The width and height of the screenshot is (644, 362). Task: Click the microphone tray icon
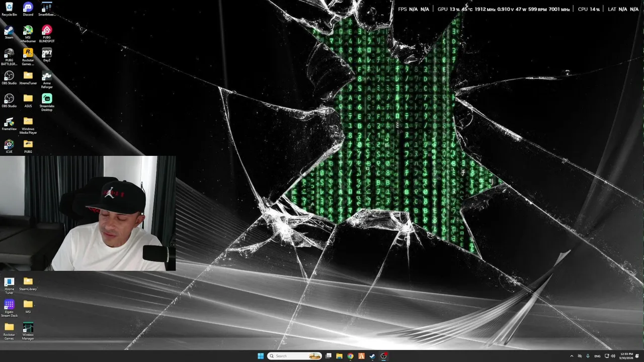point(588,356)
